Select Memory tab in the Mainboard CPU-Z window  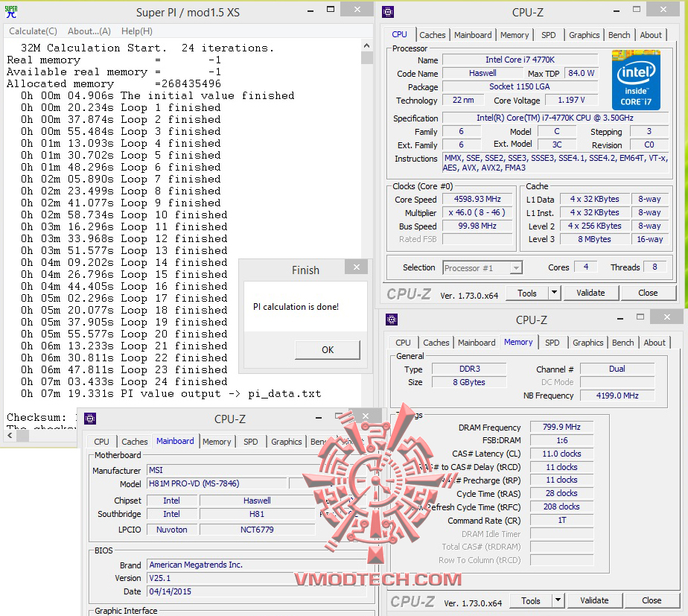point(217,442)
